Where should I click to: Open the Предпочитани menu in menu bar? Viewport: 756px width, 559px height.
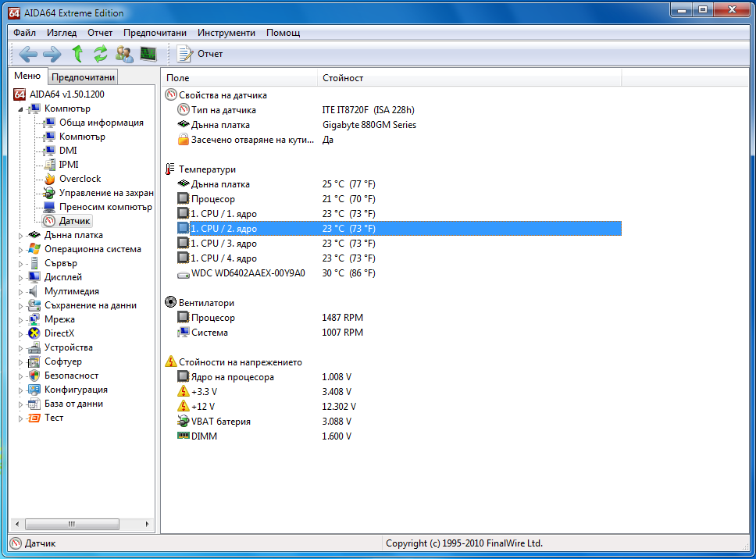[x=155, y=33]
